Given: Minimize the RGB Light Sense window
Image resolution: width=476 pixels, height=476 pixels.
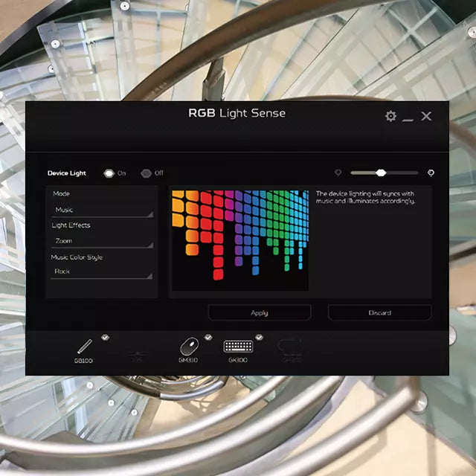Looking at the screenshot, I should [408, 117].
